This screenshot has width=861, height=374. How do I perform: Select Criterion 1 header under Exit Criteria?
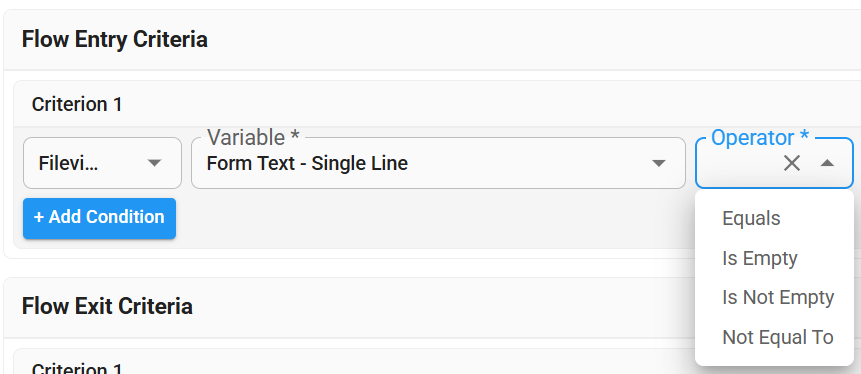coord(77,369)
